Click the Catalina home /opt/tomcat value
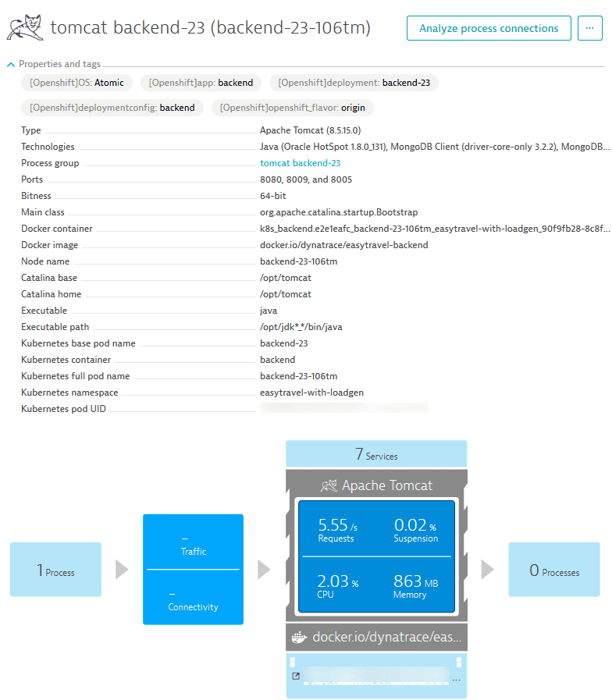The width and height of the screenshot is (612, 700). tap(286, 293)
